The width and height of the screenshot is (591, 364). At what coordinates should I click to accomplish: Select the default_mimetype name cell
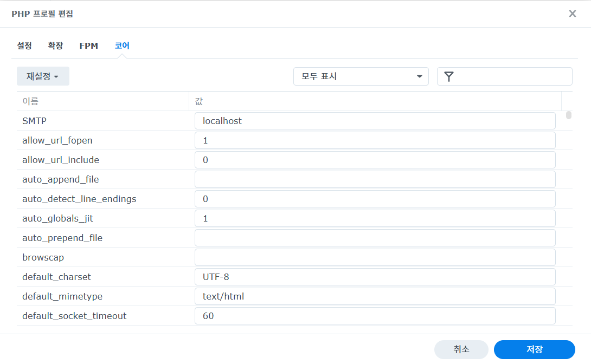(x=102, y=296)
